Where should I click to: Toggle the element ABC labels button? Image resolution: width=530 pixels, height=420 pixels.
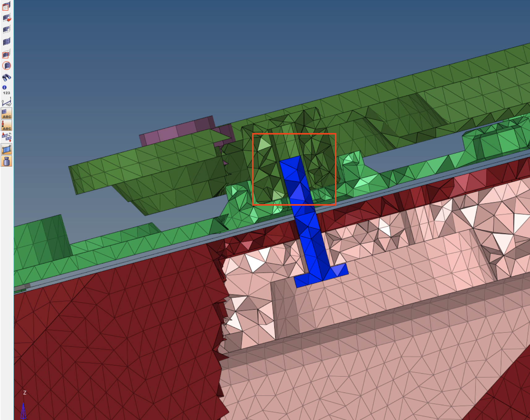pyautogui.click(x=6, y=114)
